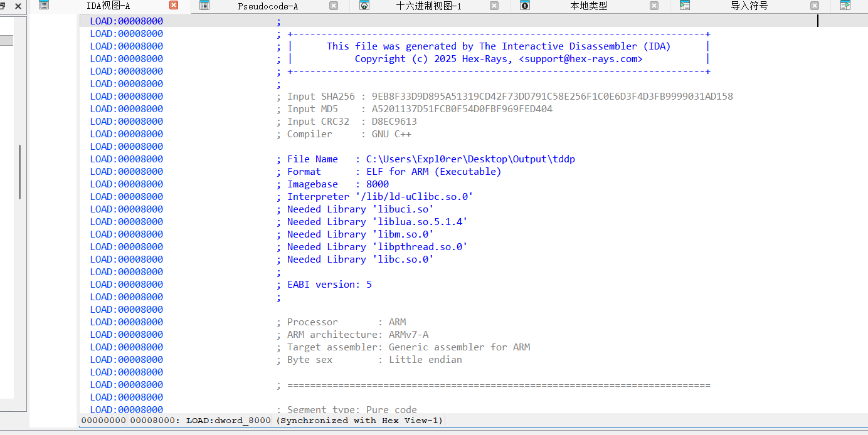Close the Pseudocode-A tab

click(334, 6)
